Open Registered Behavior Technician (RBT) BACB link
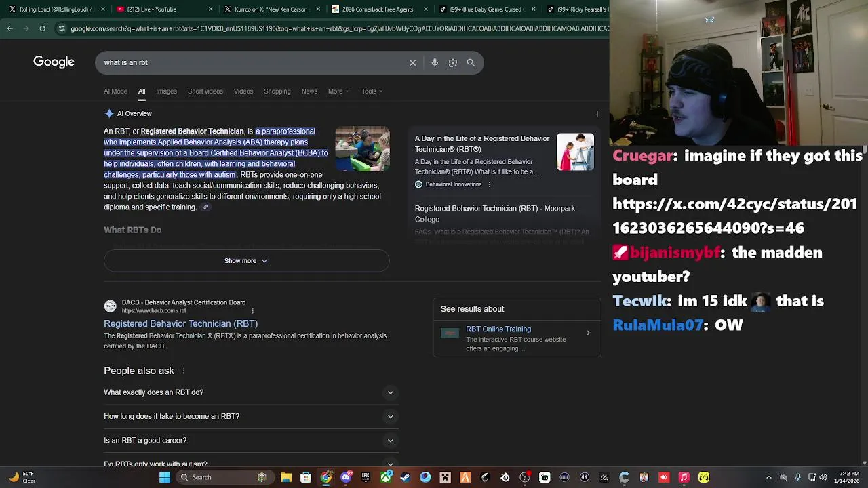868x488 pixels. point(180,323)
